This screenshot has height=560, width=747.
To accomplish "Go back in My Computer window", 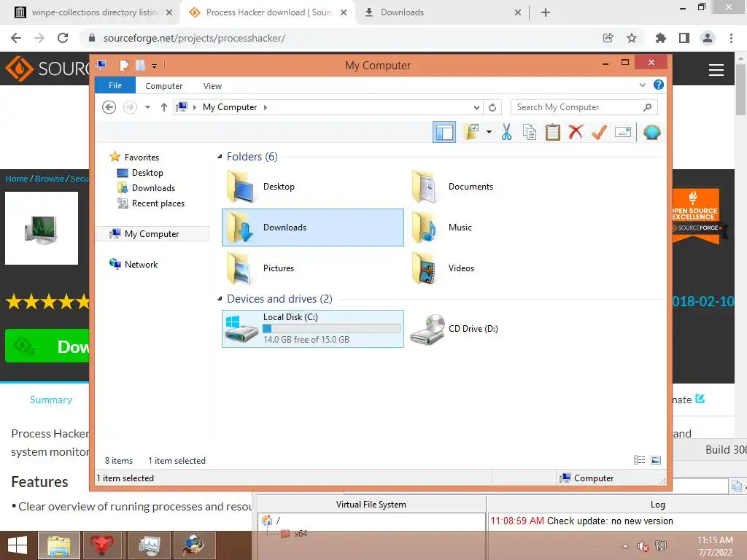I will pos(109,107).
